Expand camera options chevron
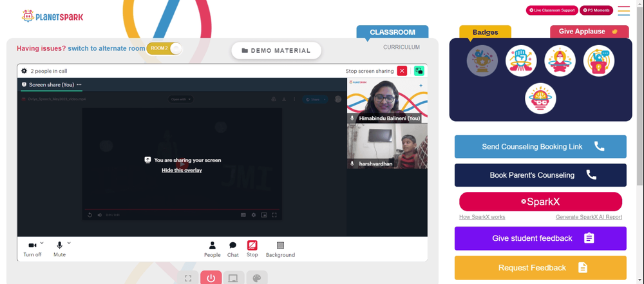The image size is (644, 284). point(42,243)
